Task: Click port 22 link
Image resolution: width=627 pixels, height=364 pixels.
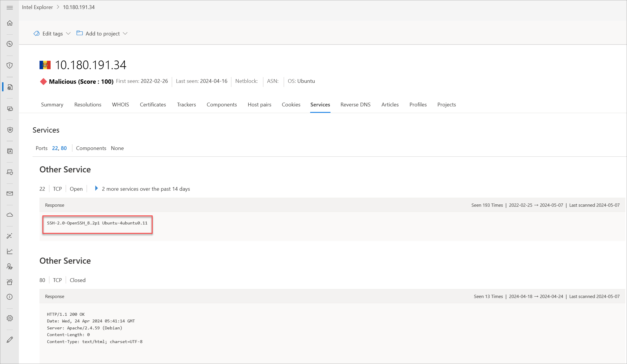Action: point(55,148)
